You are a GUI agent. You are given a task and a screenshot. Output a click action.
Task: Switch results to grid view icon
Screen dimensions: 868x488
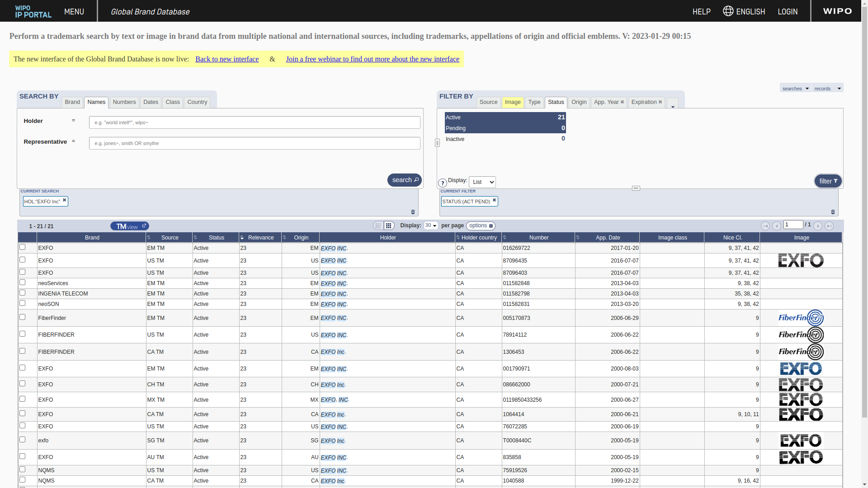point(389,225)
